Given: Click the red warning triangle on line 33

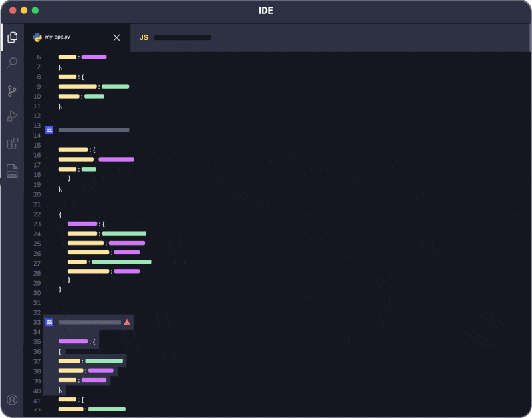Looking at the screenshot, I should (x=127, y=322).
